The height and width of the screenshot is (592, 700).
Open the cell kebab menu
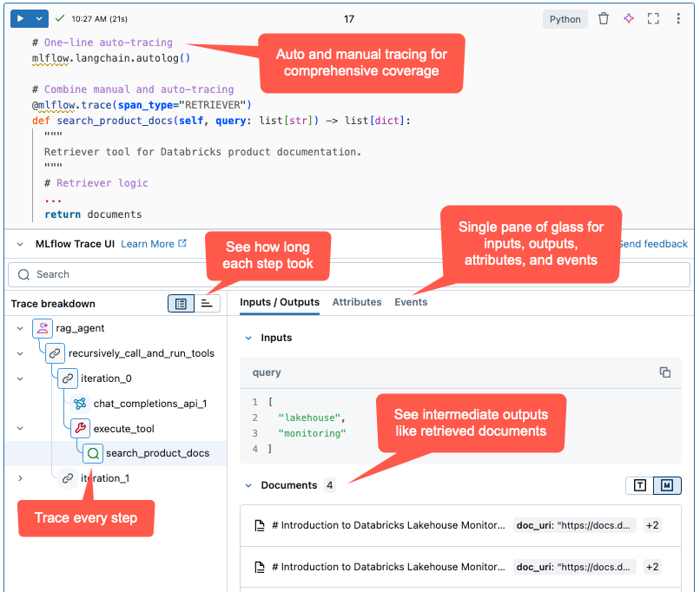click(678, 19)
